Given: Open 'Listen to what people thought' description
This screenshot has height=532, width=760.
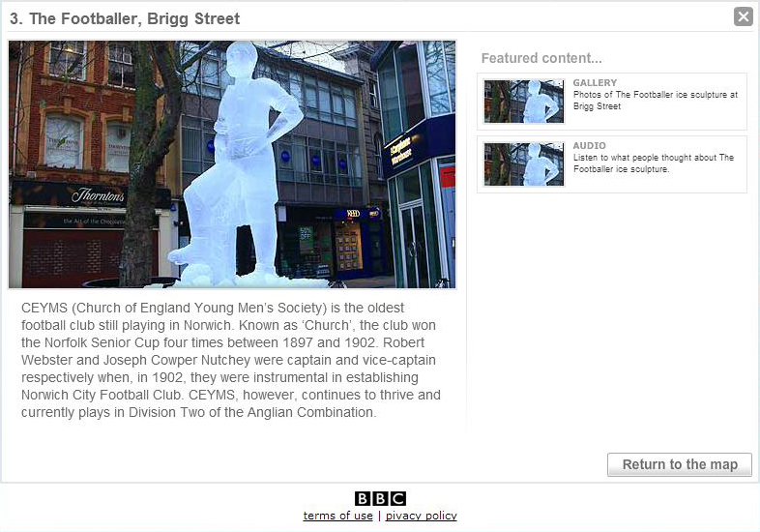Looking at the screenshot, I should 654,163.
